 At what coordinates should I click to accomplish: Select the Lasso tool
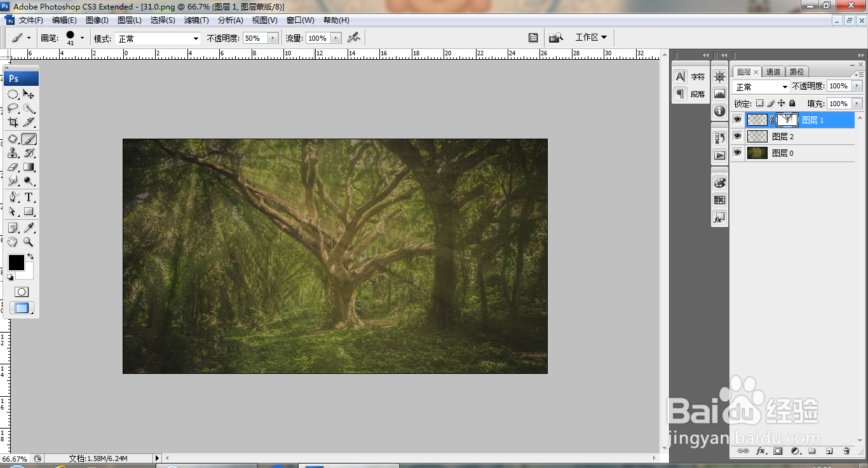point(13,108)
